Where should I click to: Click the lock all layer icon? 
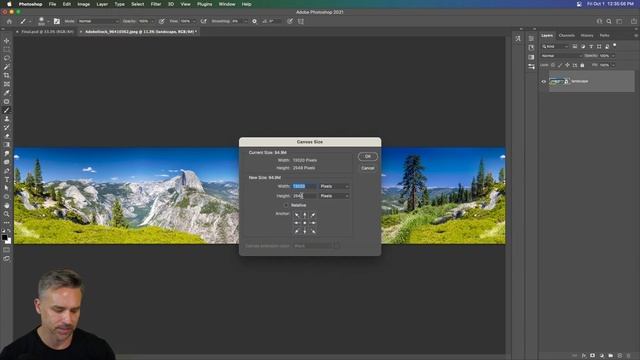pos(582,65)
